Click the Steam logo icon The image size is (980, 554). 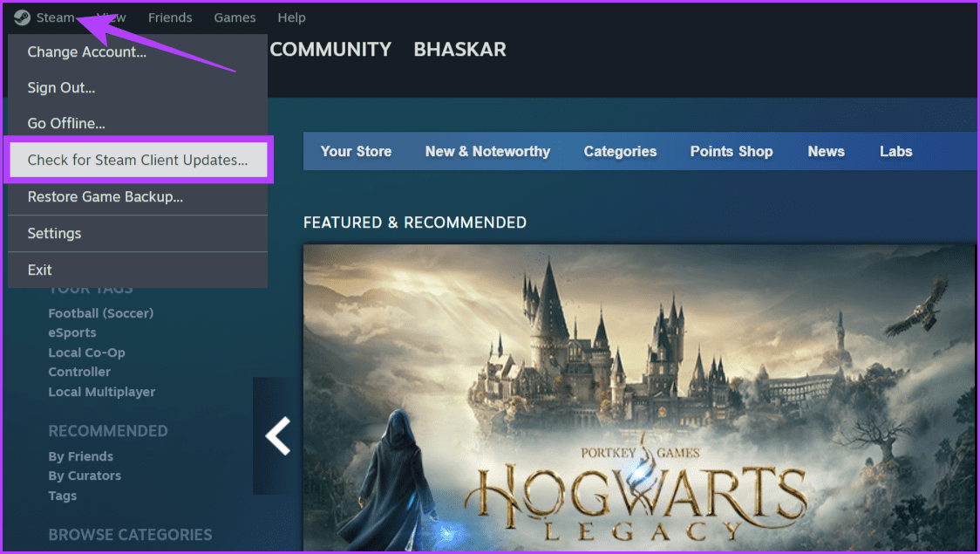[x=21, y=17]
